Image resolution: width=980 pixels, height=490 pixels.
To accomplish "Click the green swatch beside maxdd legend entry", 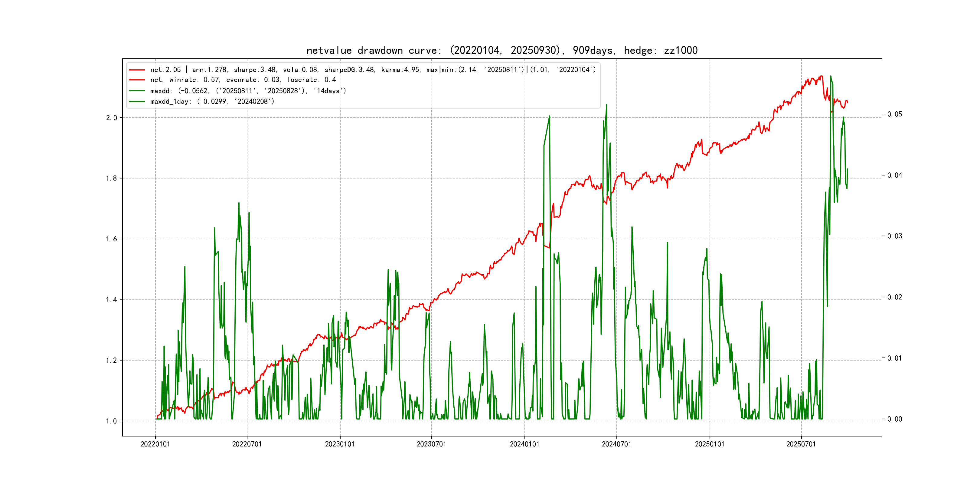I will [x=137, y=91].
